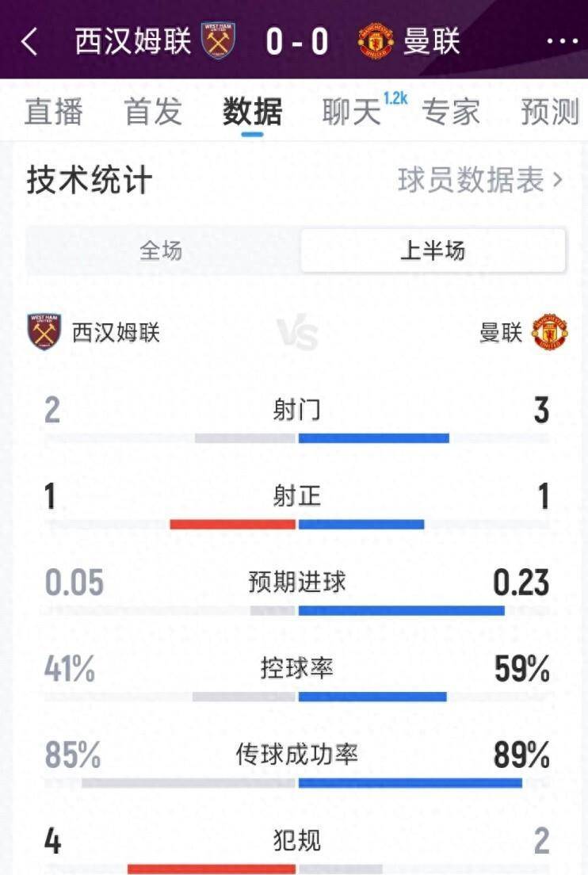This screenshot has width=588, height=875.
Task: Open the 首发 tab
Action: (x=153, y=113)
